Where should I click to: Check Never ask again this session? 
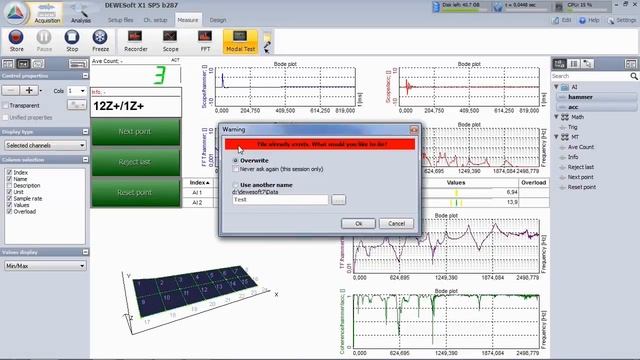(236, 169)
